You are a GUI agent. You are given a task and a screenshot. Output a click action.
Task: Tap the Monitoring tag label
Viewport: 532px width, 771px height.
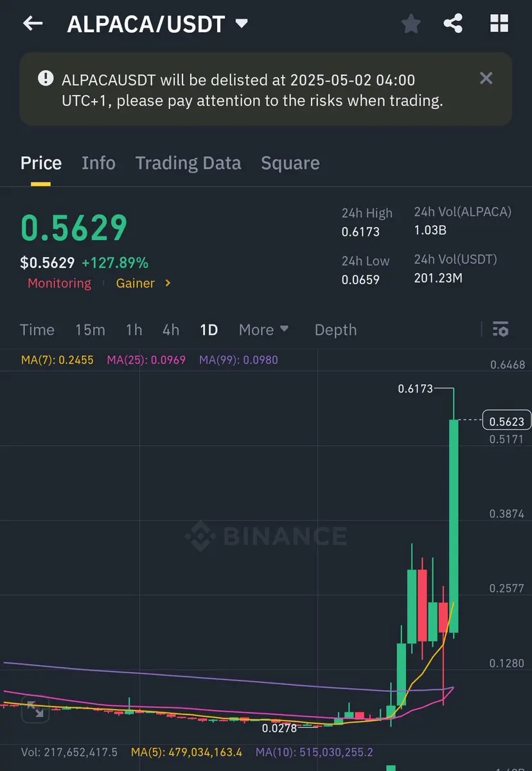(59, 283)
